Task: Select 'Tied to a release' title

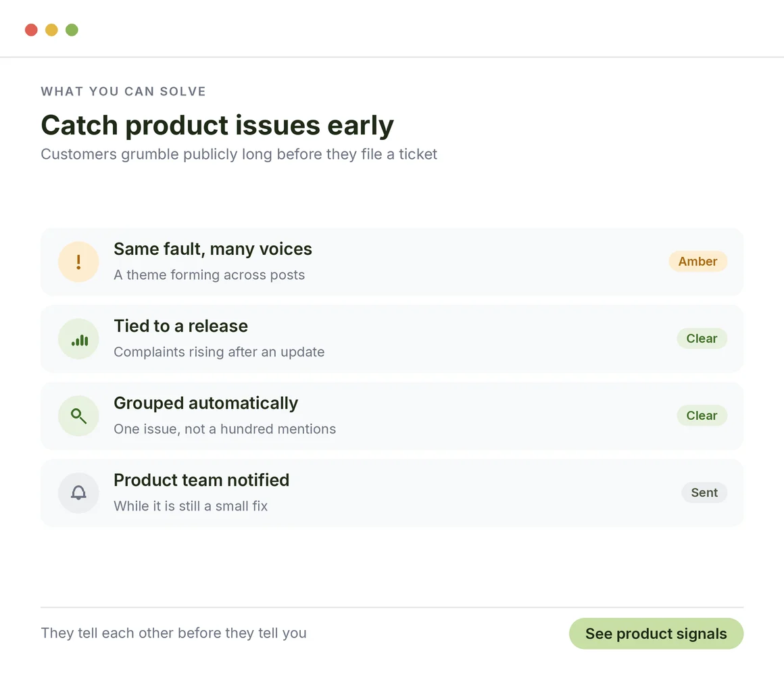Action: click(x=180, y=326)
